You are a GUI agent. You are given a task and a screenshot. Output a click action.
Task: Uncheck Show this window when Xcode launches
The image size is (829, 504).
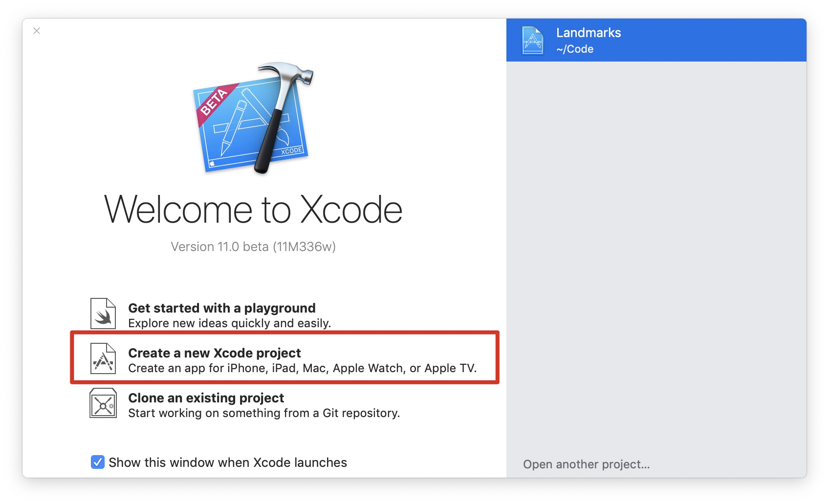pyautogui.click(x=97, y=462)
